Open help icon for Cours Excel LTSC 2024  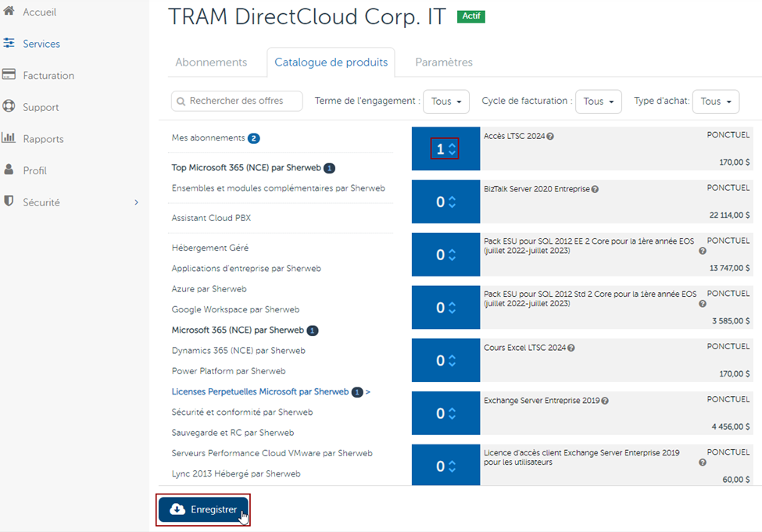571,348
